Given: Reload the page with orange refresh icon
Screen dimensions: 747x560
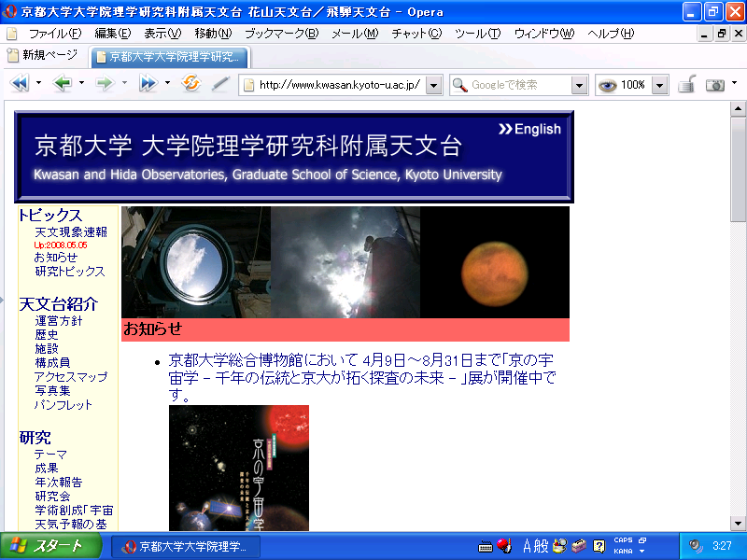Looking at the screenshot, I should coord(191,83).
